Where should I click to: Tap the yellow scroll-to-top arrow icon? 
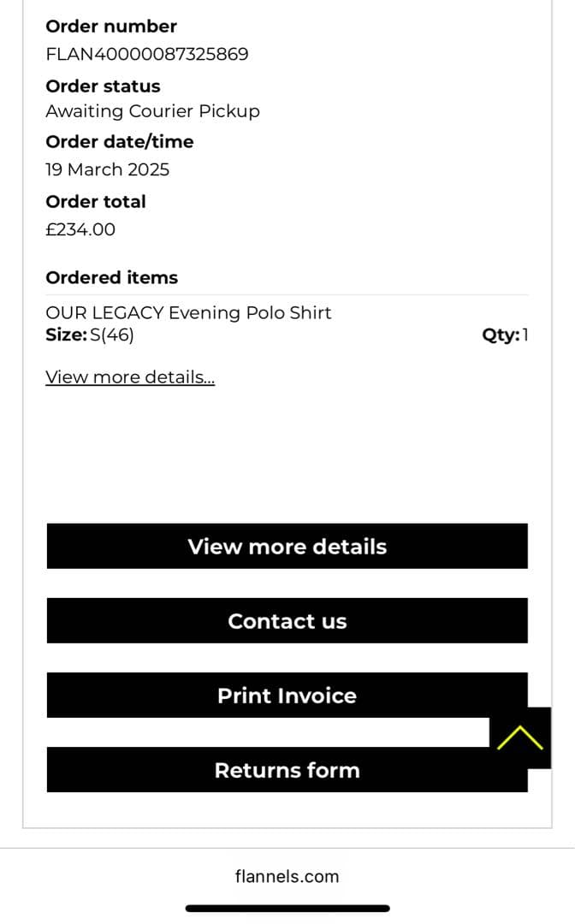tap(519, 737)
